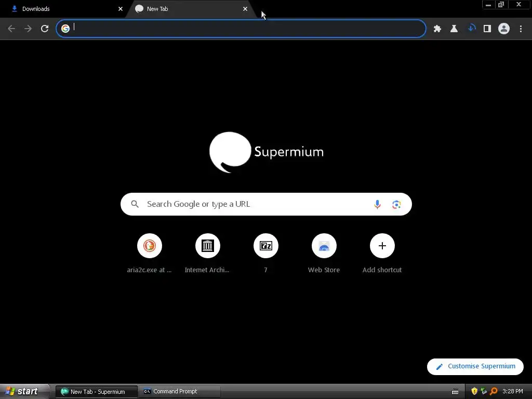Focus the Search Google or type a URL box
The height and width of the screenshot is (399, 532).
click(266, 204)
